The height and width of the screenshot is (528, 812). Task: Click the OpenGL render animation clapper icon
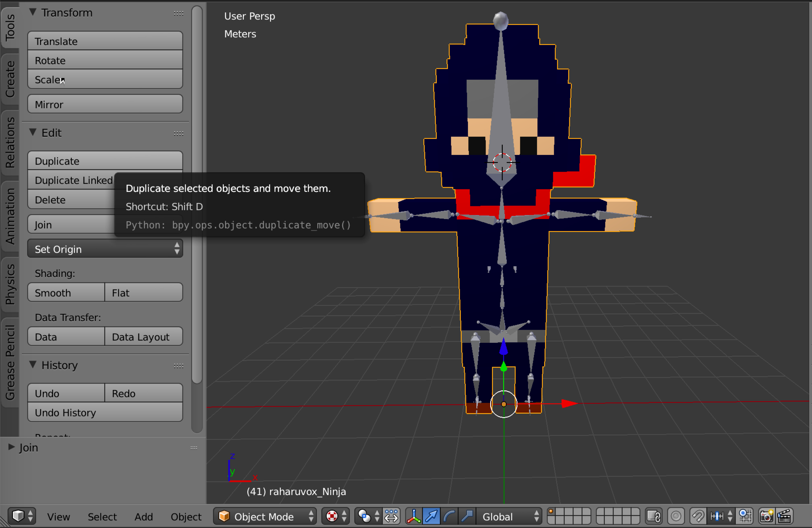pos(785,516)
